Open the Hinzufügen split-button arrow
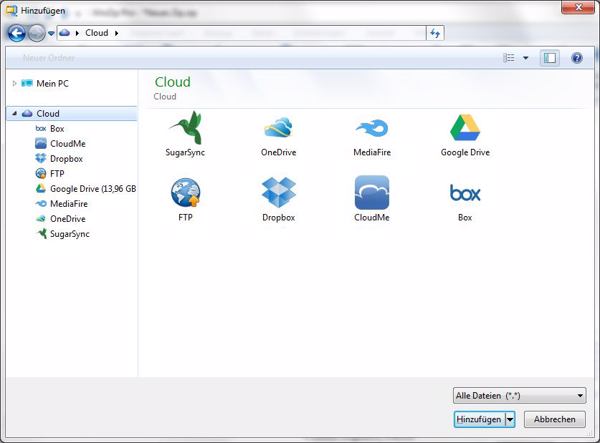Viewport: 600px width, 443px height. pyautogui.click(x=510, y=419)
